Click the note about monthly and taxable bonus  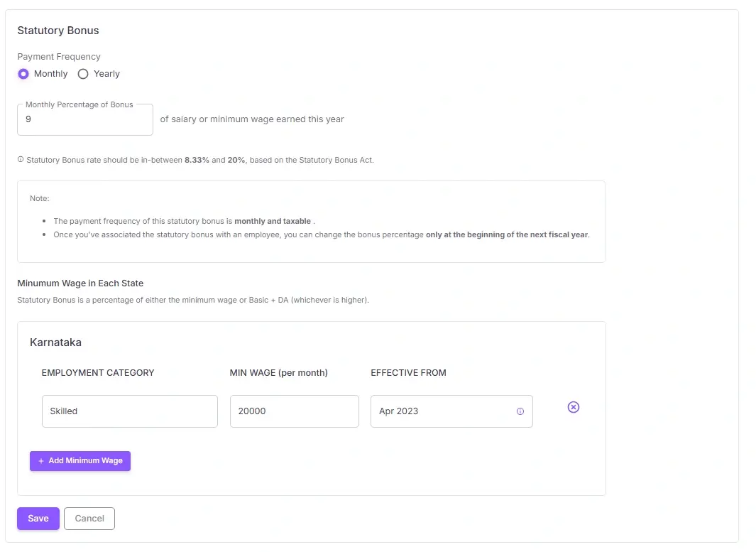[183, 221]
